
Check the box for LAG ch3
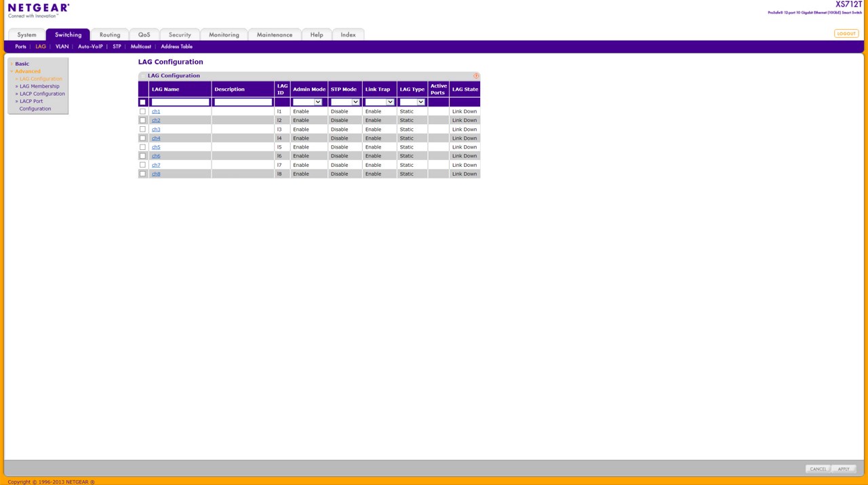click(x=142, y=129)
